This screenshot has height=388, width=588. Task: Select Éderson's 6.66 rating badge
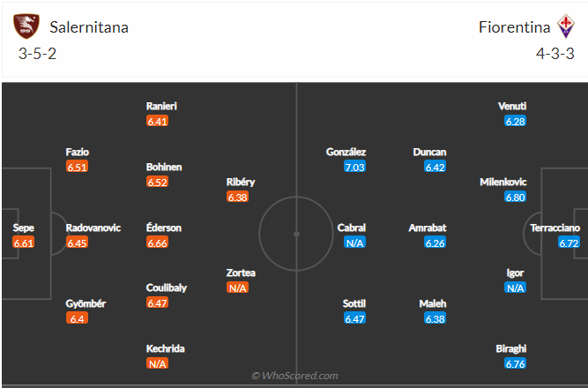[x=157, y=242]
